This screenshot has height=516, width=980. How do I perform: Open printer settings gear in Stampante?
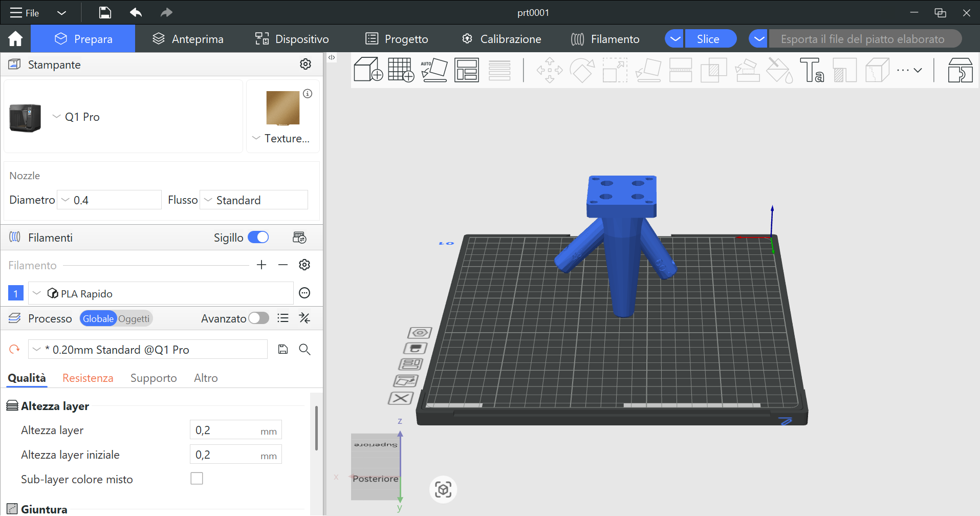(x=306, y=64)
